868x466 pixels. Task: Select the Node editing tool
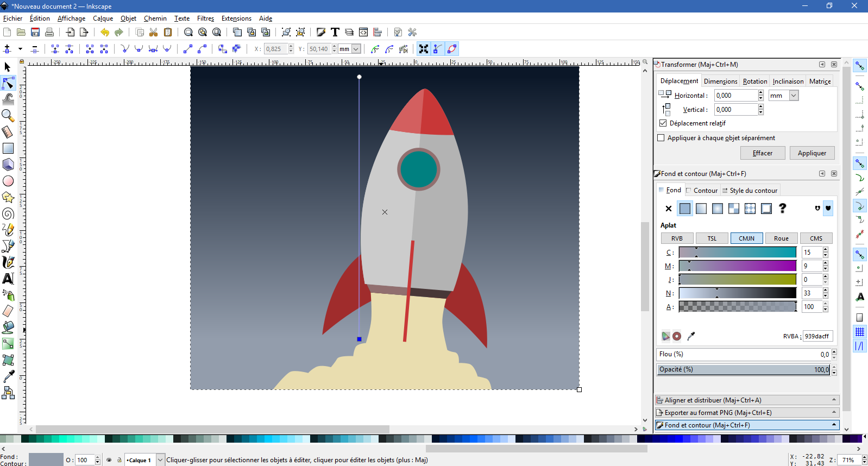pyautogui.click(x=8, y=83)
